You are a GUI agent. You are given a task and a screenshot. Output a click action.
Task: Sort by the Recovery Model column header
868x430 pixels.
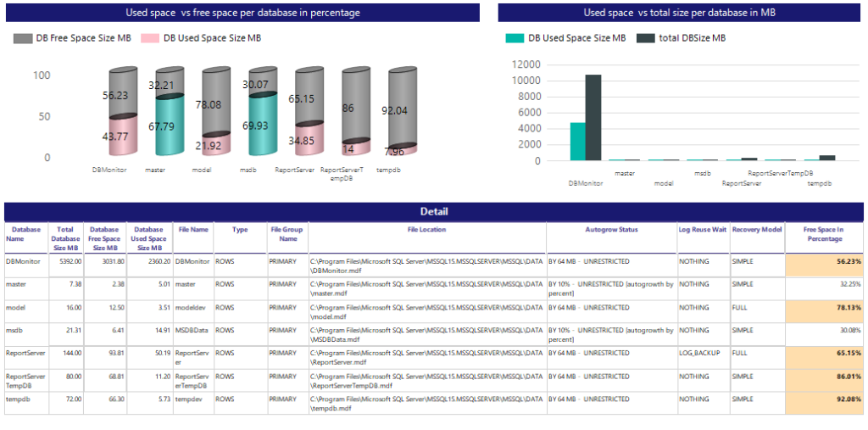tap(756, 229)
